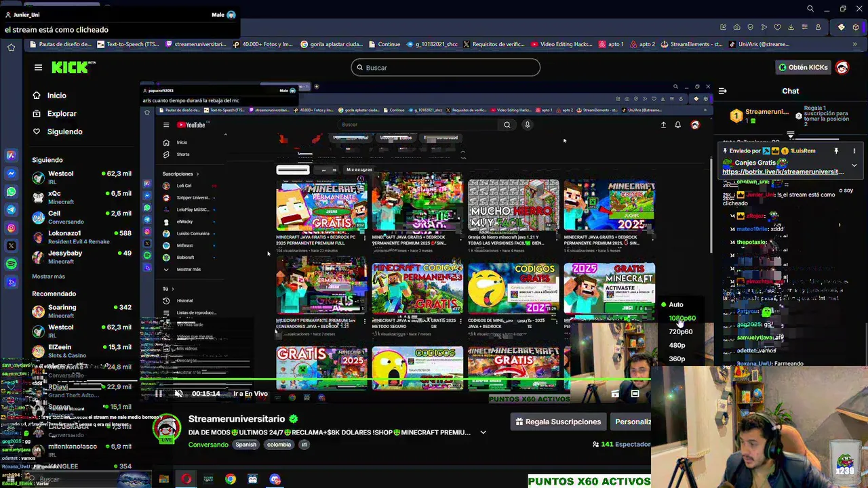The width and height of the screenshot is (868, 488).
Task: Click Mucho Hierro Muy Facil video thumbnail
Action: (x=513, y=206)
